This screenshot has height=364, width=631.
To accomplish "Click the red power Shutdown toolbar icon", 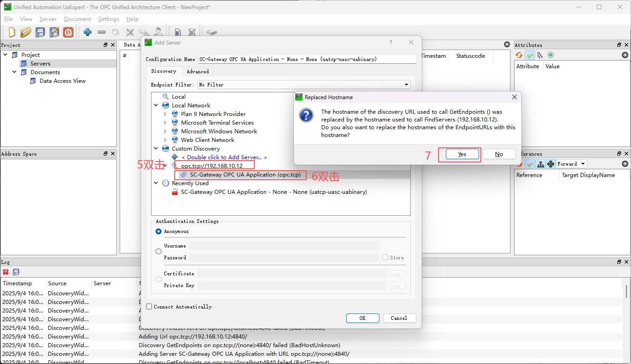I will pos(68,32).
